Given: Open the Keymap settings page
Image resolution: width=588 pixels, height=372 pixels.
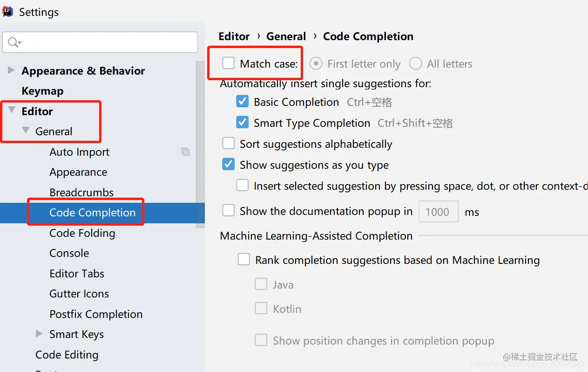Looking at the screenshot, I should tap(42, 91).
